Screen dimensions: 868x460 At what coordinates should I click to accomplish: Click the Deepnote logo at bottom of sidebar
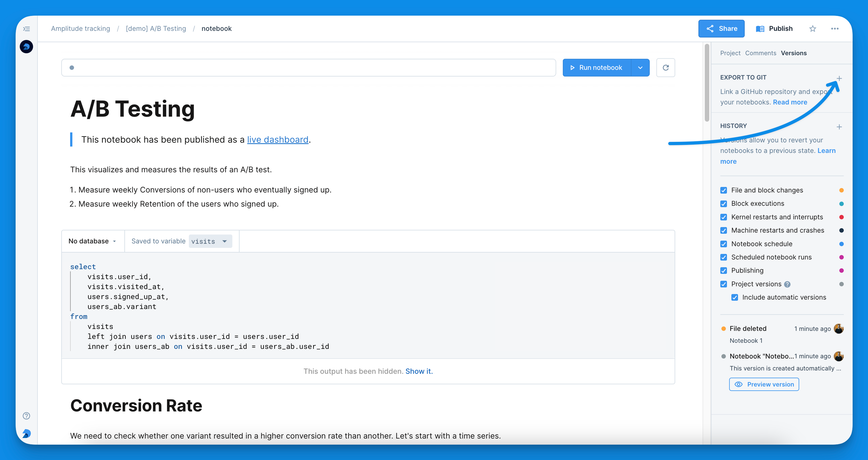click(26, 433)
